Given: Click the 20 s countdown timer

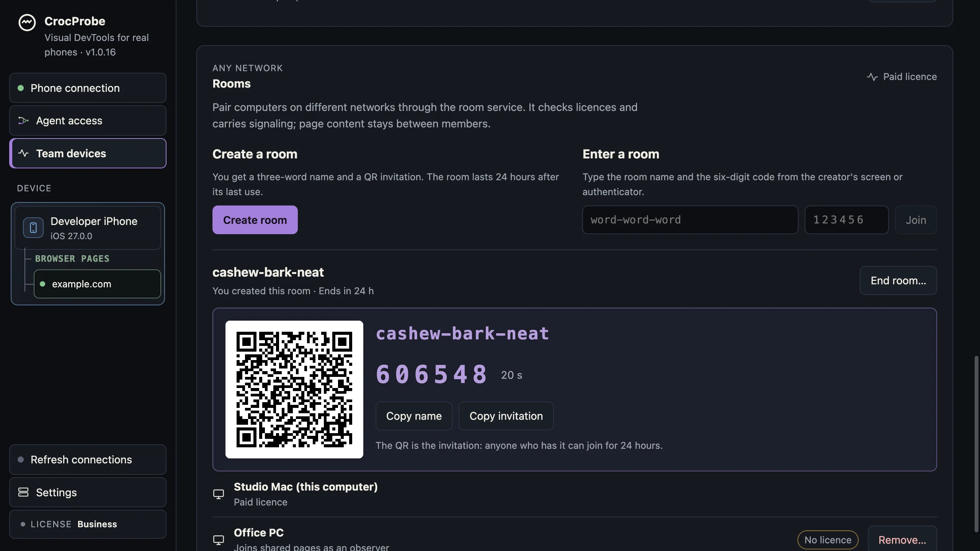Looking at the screenshot, I should click(x=511, y=375).
